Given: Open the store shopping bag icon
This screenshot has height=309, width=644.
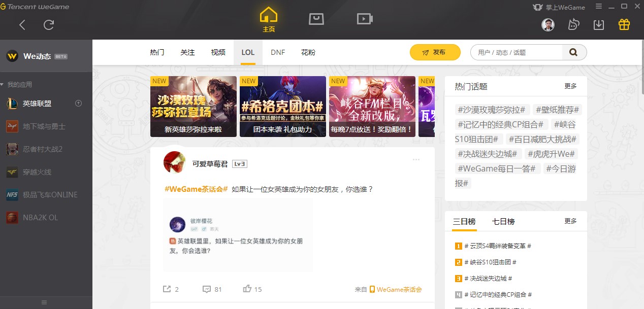Looking at the screenshot, I should pyautogui.click(x=316, y=19).
